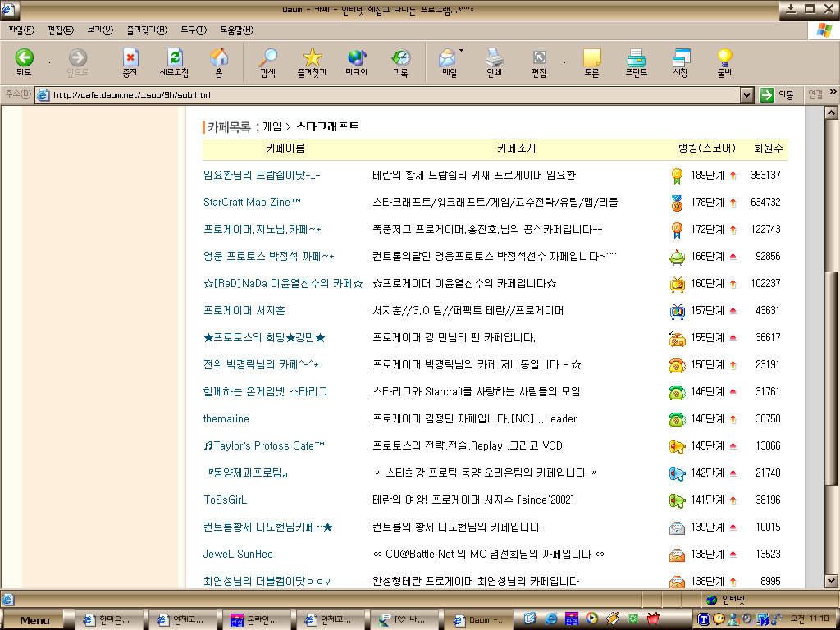This screenshot has height=630, width=840.
Task: Switch to the 한미은... taskbar window
Action: pos(109,620)
